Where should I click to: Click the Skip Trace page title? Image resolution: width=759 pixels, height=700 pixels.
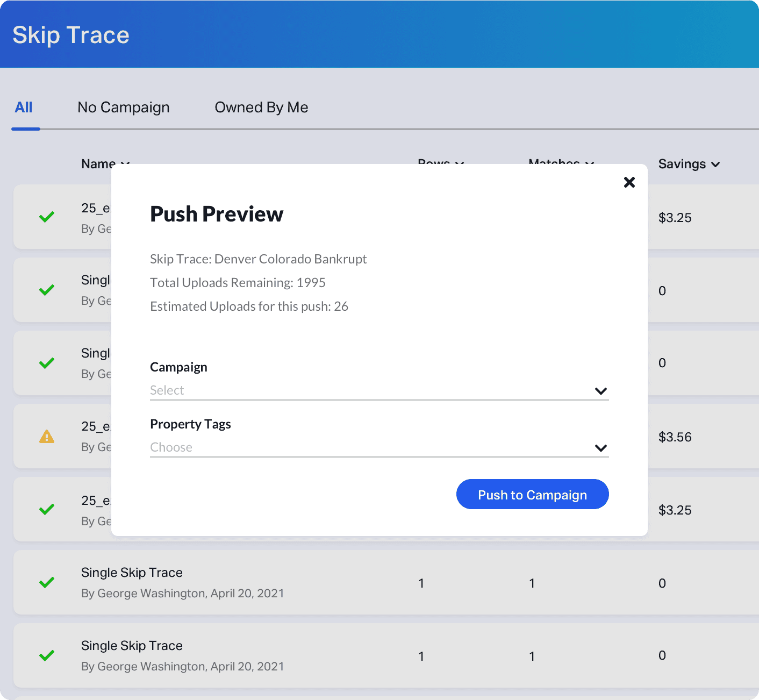tap(71, 35)
